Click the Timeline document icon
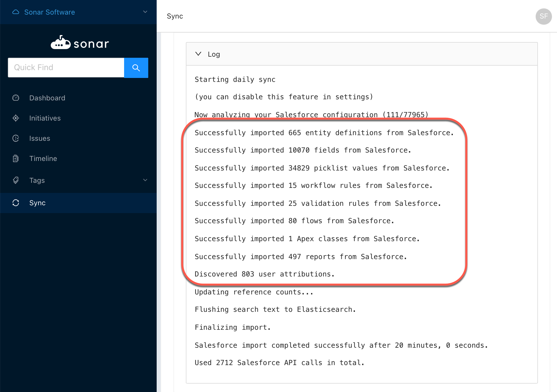The image size is (557, 392). point(16,158)
